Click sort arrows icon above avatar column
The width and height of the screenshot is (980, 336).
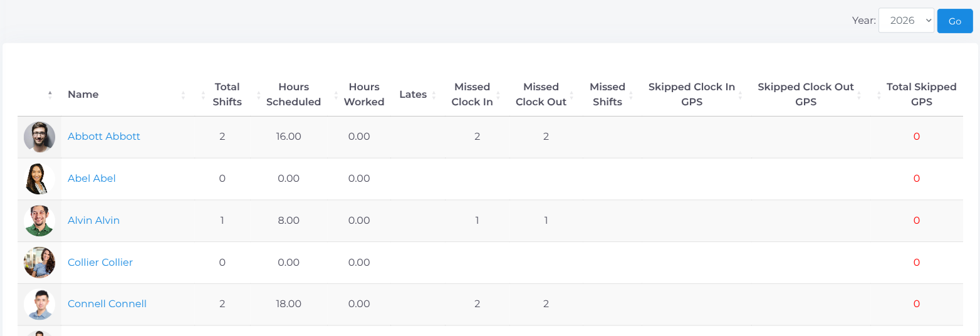50,95
